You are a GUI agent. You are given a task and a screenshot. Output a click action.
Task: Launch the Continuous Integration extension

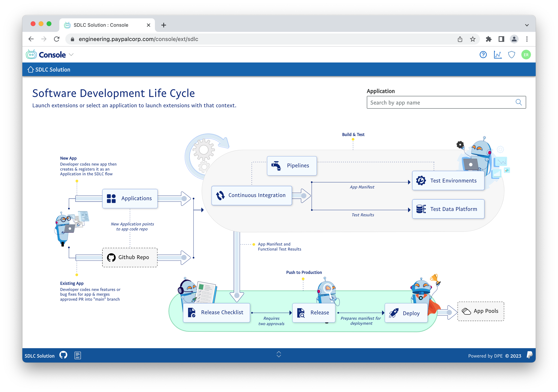[252, 195]
